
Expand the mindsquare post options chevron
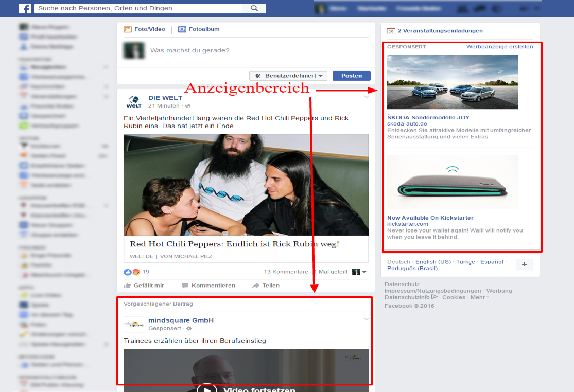[366, 319]
